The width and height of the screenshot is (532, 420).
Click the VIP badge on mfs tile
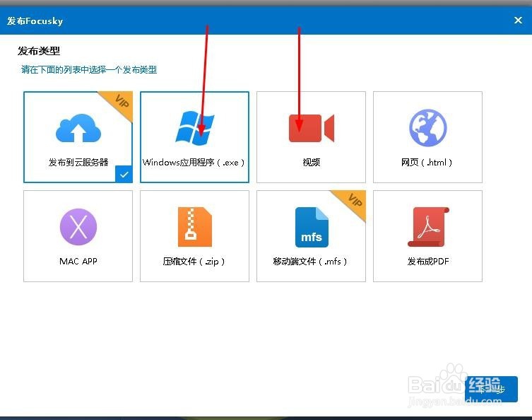point(353,202)
